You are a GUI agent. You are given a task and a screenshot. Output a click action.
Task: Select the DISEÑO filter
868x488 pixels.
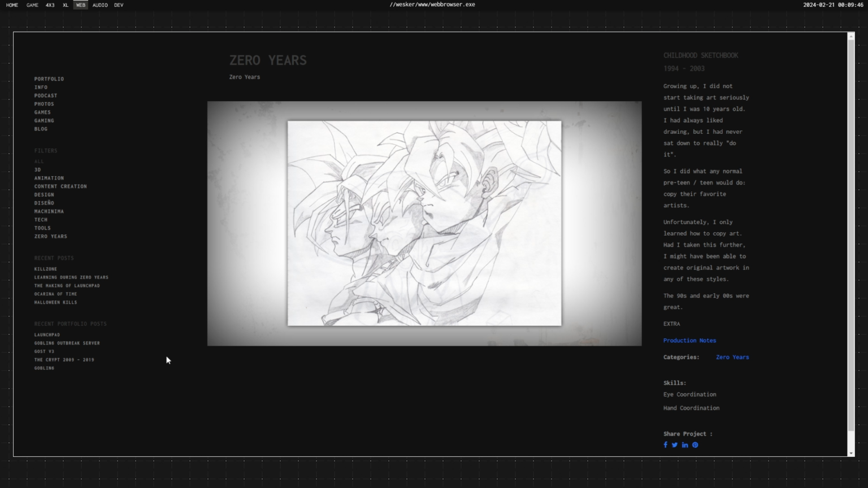[x=44, y=203]
